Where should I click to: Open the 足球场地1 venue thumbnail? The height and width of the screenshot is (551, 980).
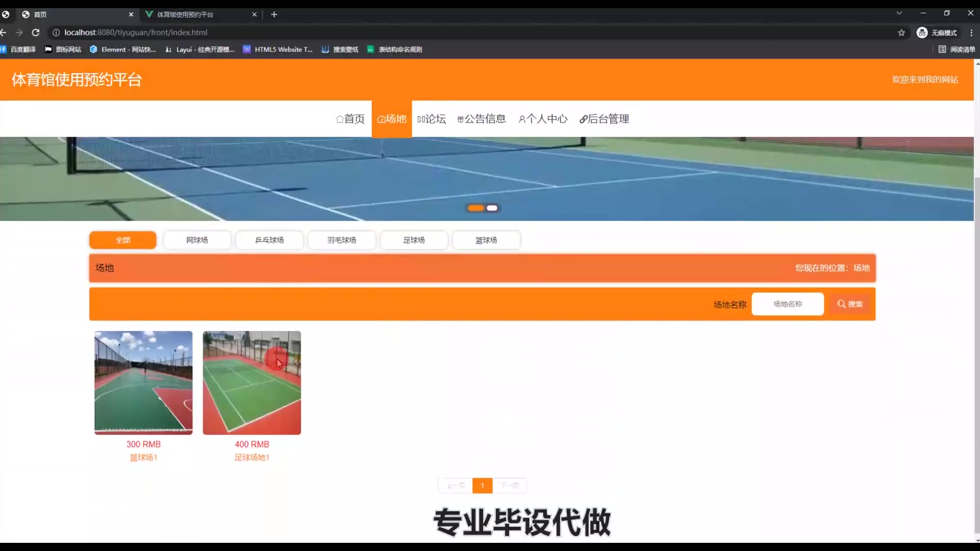pyautogui.click(x=252, y=383)
